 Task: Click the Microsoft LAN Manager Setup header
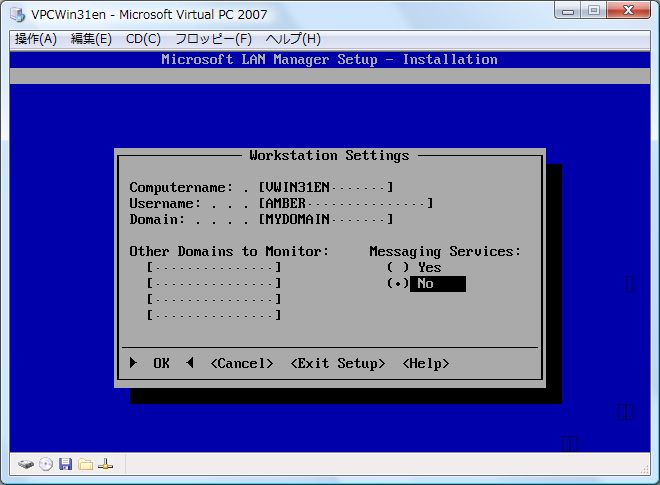[330, 59]
